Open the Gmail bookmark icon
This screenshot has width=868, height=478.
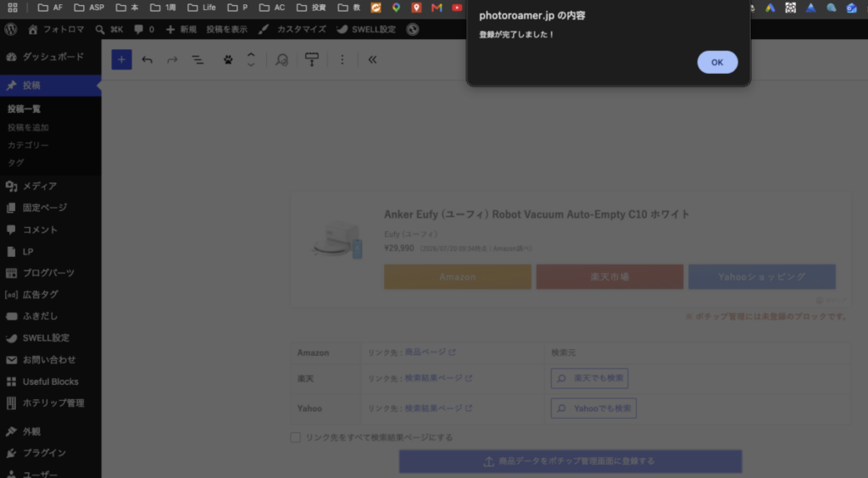[437, 8]
